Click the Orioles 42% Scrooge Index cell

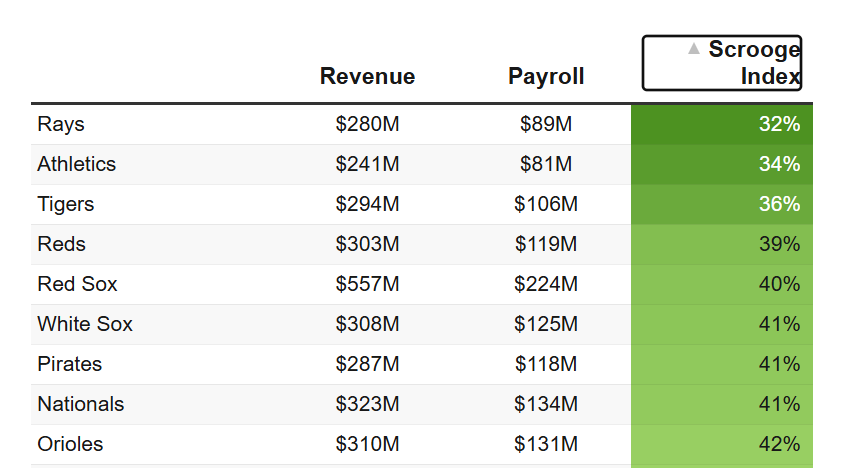[x=722, y=445]
